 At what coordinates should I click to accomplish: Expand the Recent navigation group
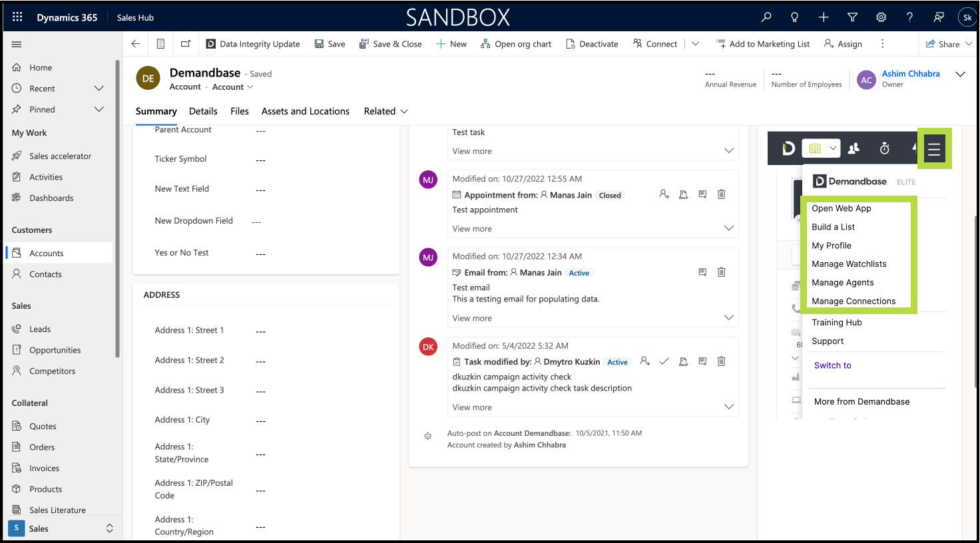click(99, 89)
